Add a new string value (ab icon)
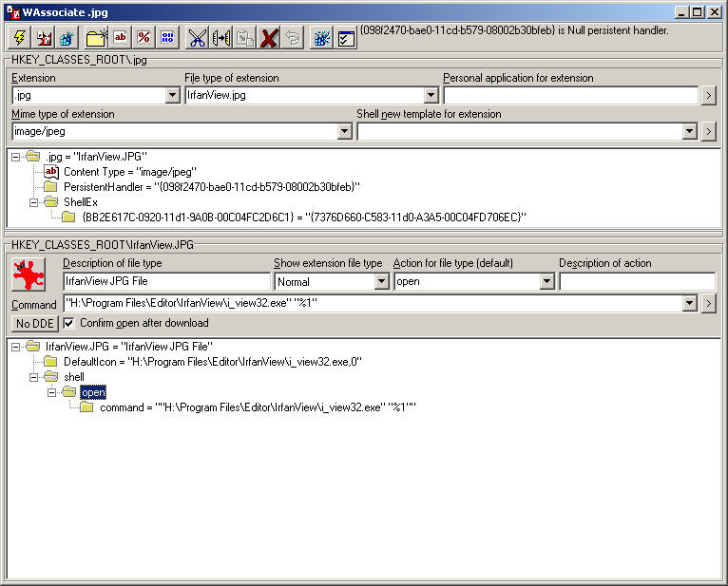The image size is (728, 586). click(x=121, y=38)
